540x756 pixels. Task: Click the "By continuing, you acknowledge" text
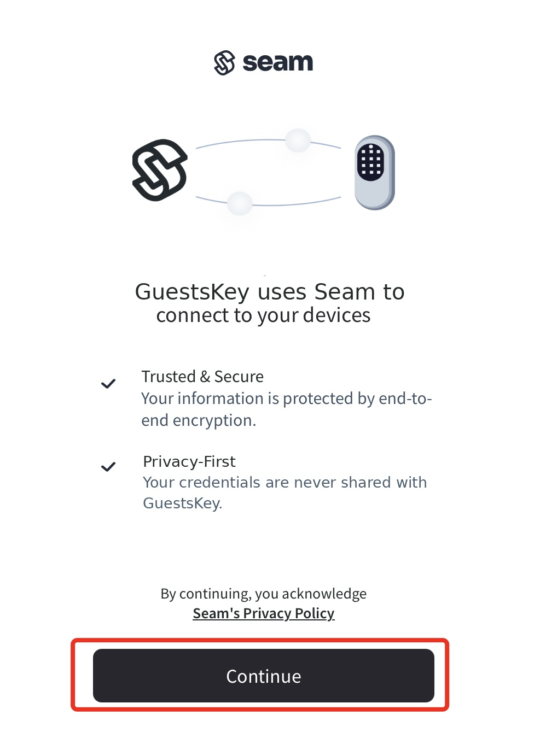click(263, 594)
